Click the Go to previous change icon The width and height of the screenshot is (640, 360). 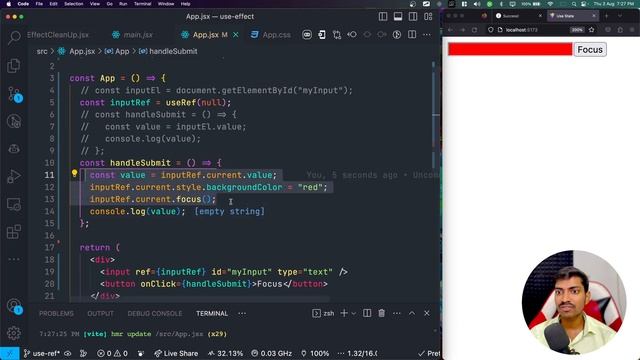click(x=352, y=35)
